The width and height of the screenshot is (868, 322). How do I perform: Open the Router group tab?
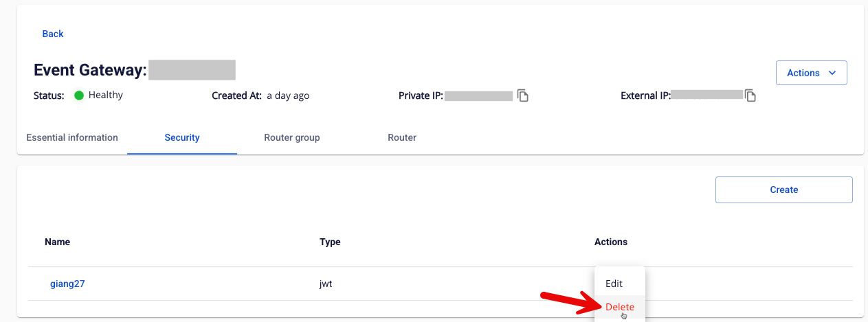pyautogui.click(x=292, y=137)
